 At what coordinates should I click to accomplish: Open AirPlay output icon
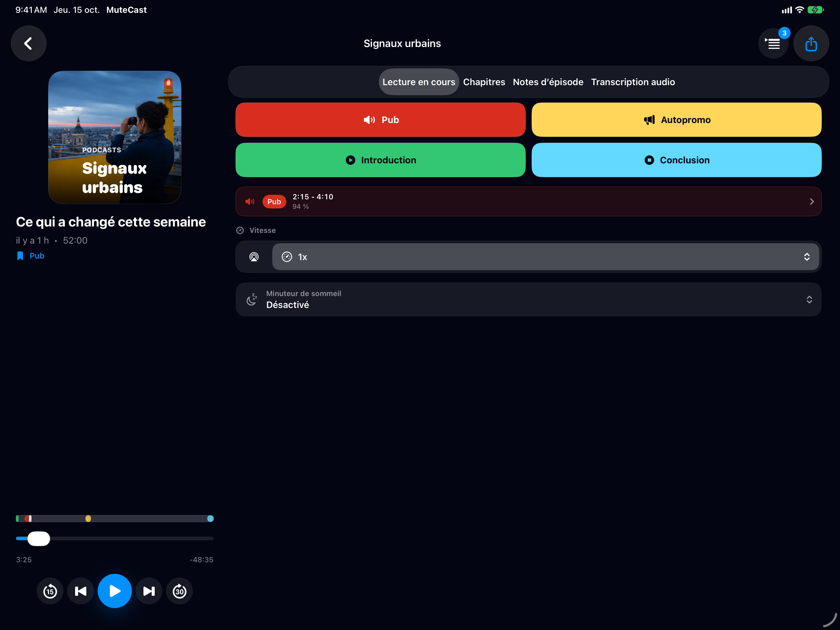(x=254, y=257)
